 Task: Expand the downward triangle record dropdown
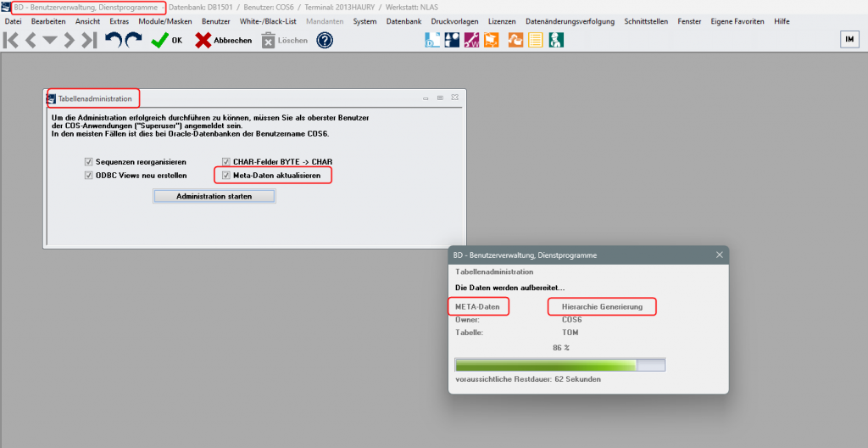[50, 40]
